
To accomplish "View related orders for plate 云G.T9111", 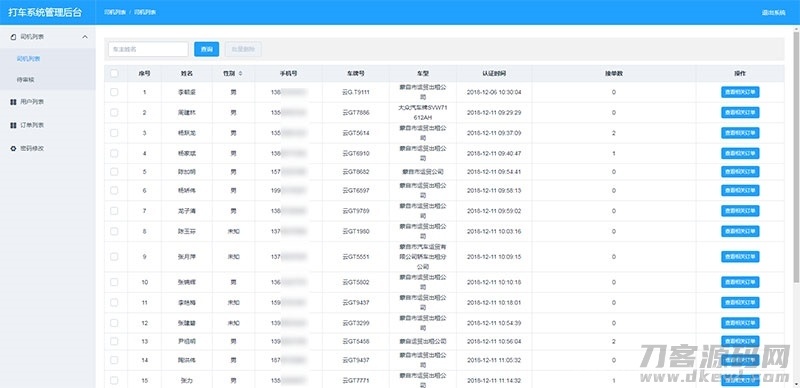I will point(740,92).
